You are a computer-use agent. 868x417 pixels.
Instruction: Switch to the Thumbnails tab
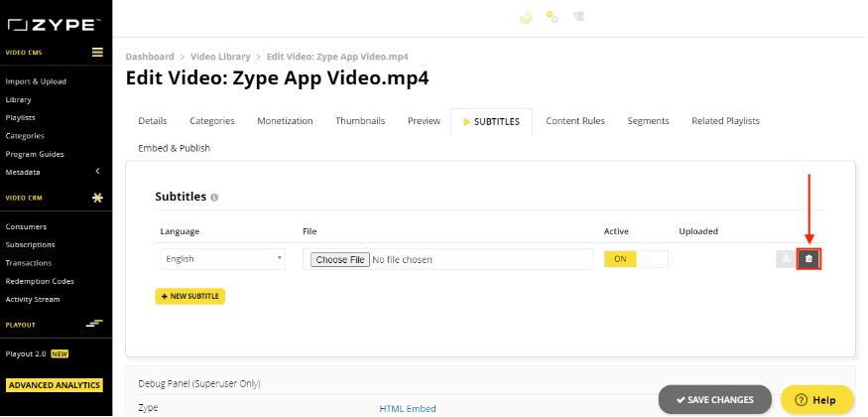click(360, 121)
